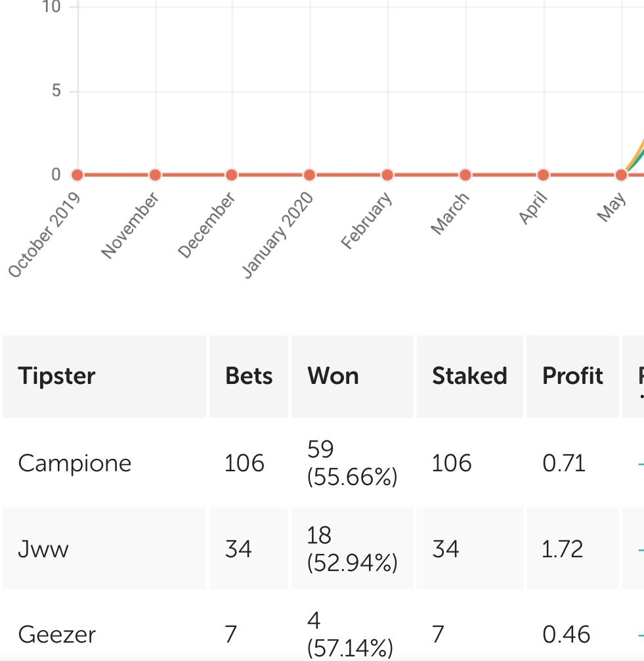Image resolution: width=644 pixels, height=661 pixels.
Task: Select Campione's 59 (55.66%) won cell
Action: 353,463
